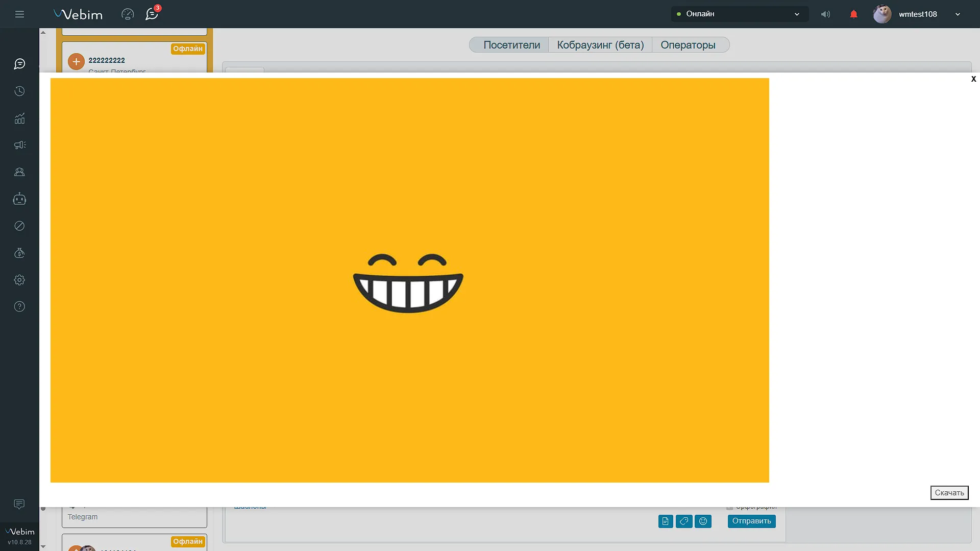Click the red notification bell
Viewport: 980px width, 551px height.
853,14
